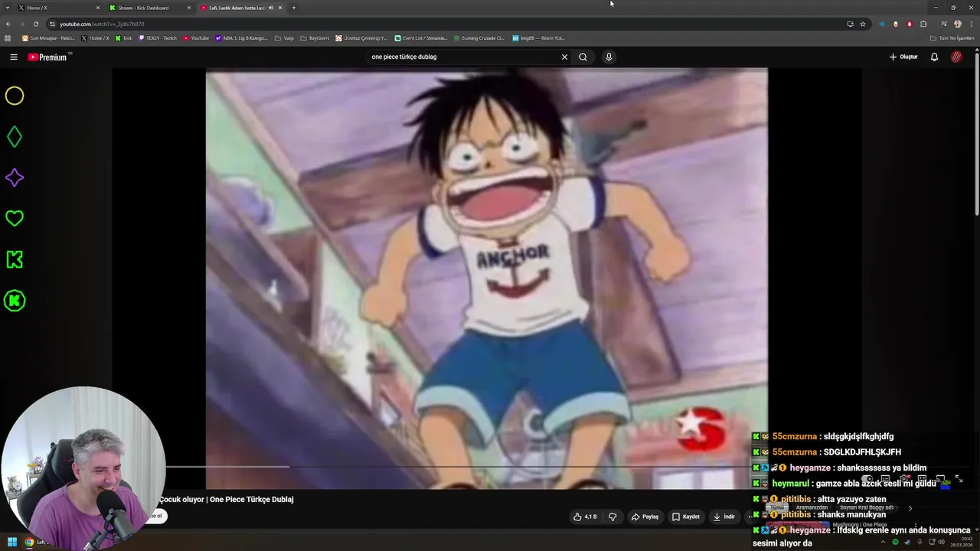Show hidden system tray icons
This screenshot has width=980, height=551.
click(x=883, y=542)
